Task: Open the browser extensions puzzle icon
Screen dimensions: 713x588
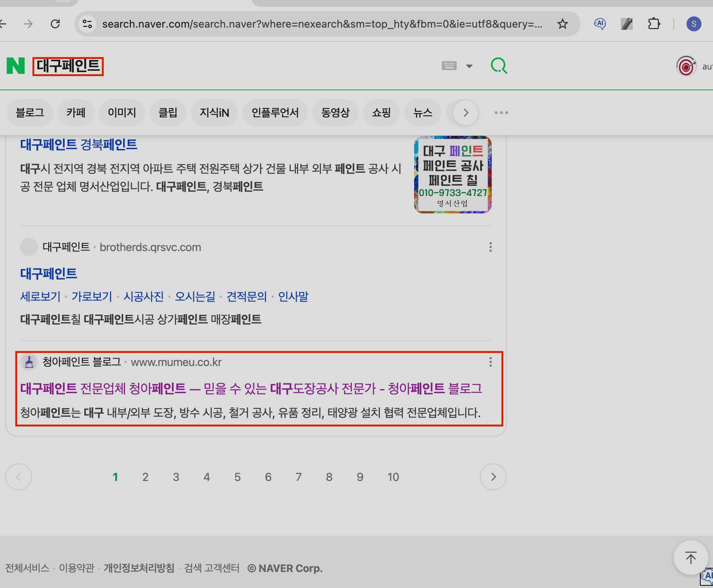Action: click(x=654, y=24)
